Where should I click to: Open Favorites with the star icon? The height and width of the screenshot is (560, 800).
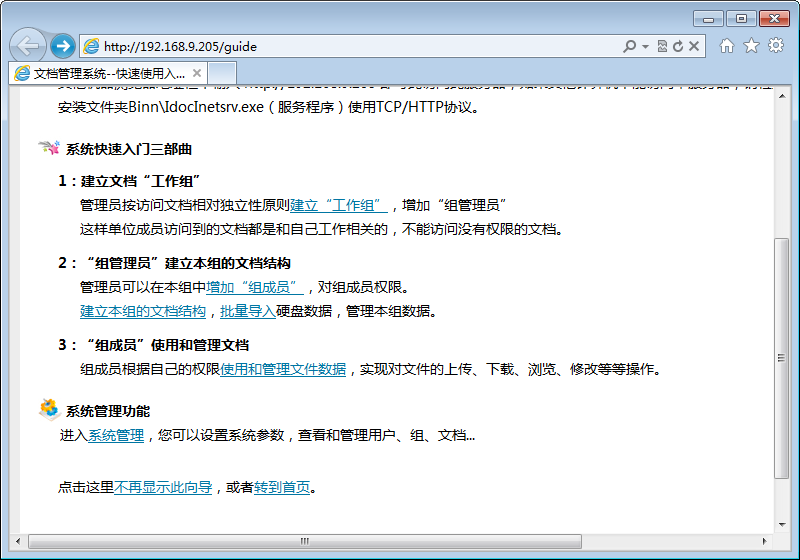pyautogui.click(x=751, y=46)
